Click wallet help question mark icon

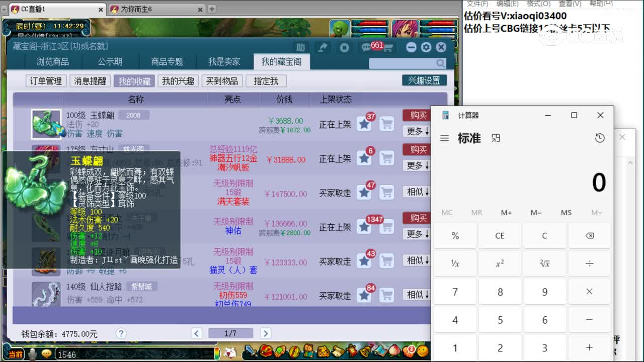pos(121,333)
